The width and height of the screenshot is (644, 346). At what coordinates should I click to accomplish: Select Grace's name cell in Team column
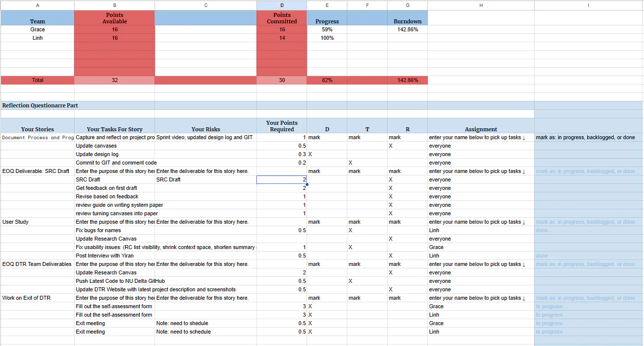(38, 30)
